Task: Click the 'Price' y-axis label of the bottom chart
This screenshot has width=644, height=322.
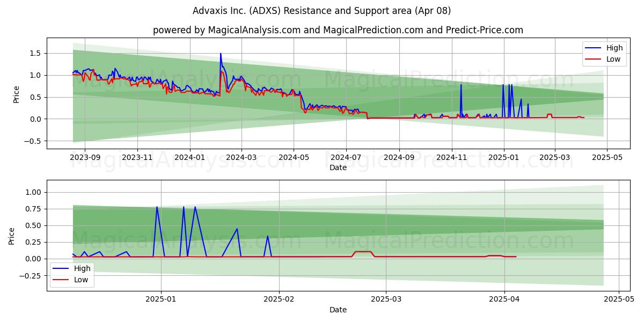Action: (12, 236)
